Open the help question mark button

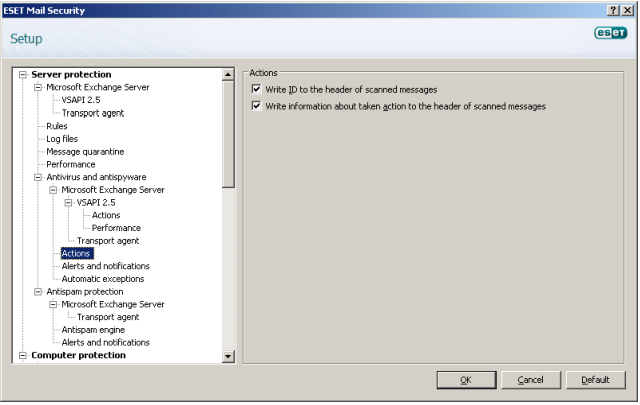coord(613,11)
